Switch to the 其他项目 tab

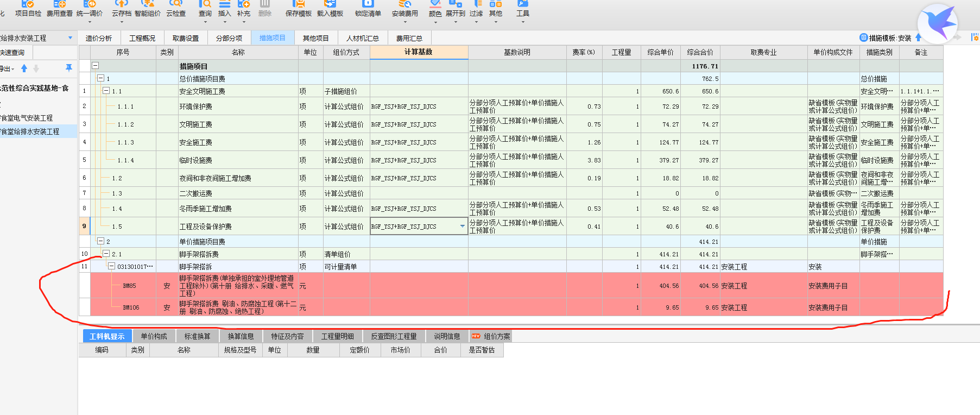[x=316, y=38]
